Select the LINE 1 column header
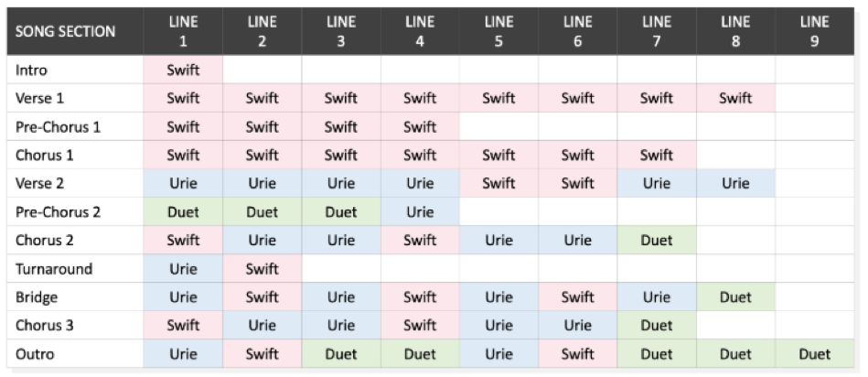This screenshot has width=868, height=377. [183, 31]
